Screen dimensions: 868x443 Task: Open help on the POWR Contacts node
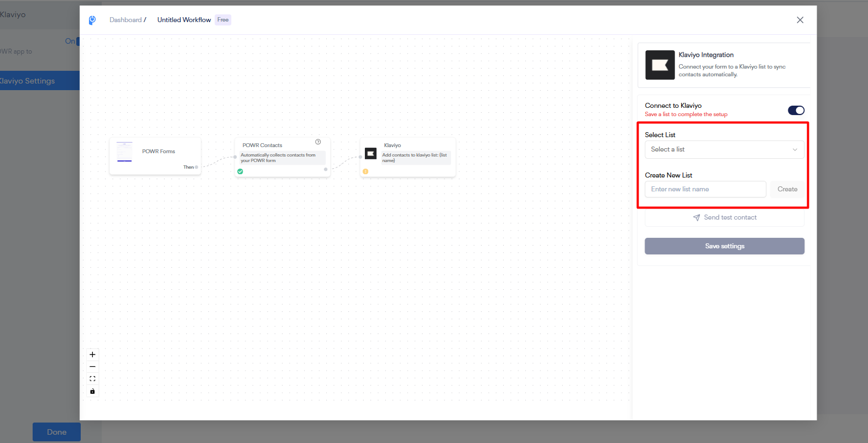pos(318,142)
